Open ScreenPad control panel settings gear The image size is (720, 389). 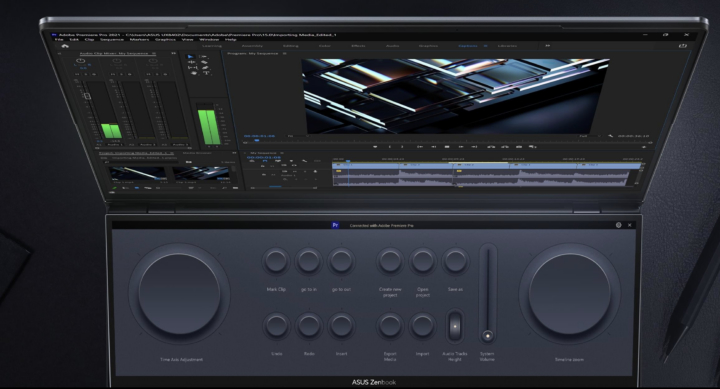[x=619, y=225]
